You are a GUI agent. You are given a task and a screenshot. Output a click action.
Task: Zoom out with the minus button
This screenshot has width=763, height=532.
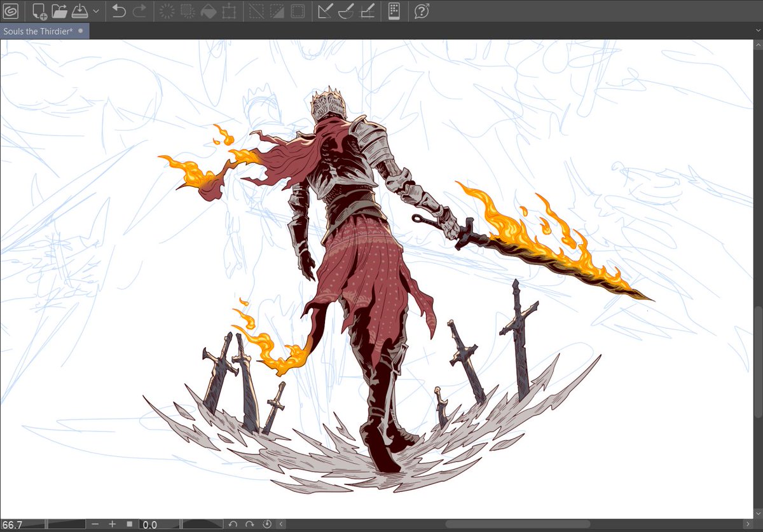[95, 524]
